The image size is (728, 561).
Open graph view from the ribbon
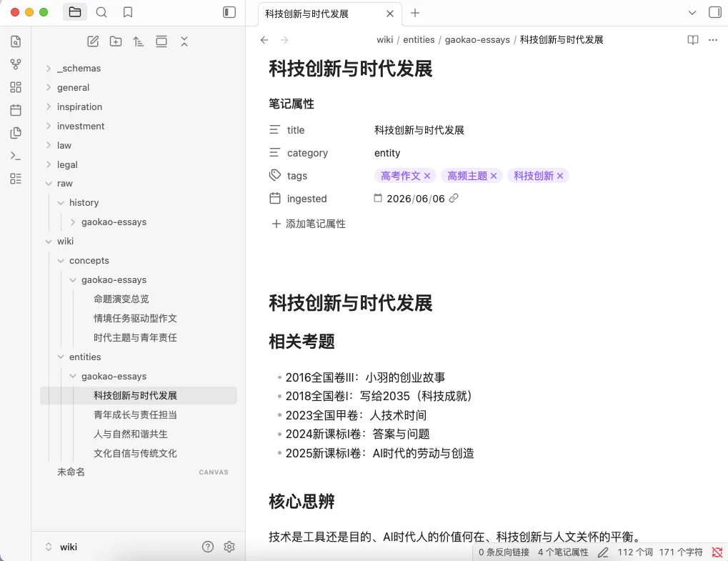(x=15, y=64)
